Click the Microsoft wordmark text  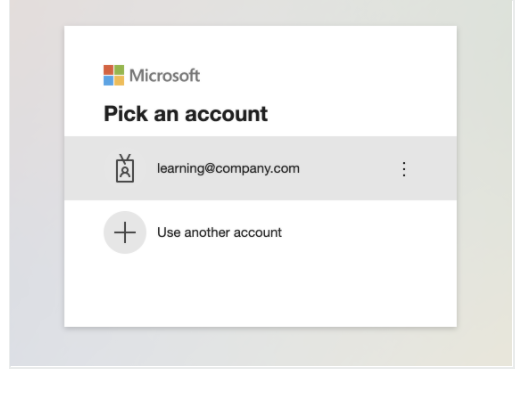point(165,75)
